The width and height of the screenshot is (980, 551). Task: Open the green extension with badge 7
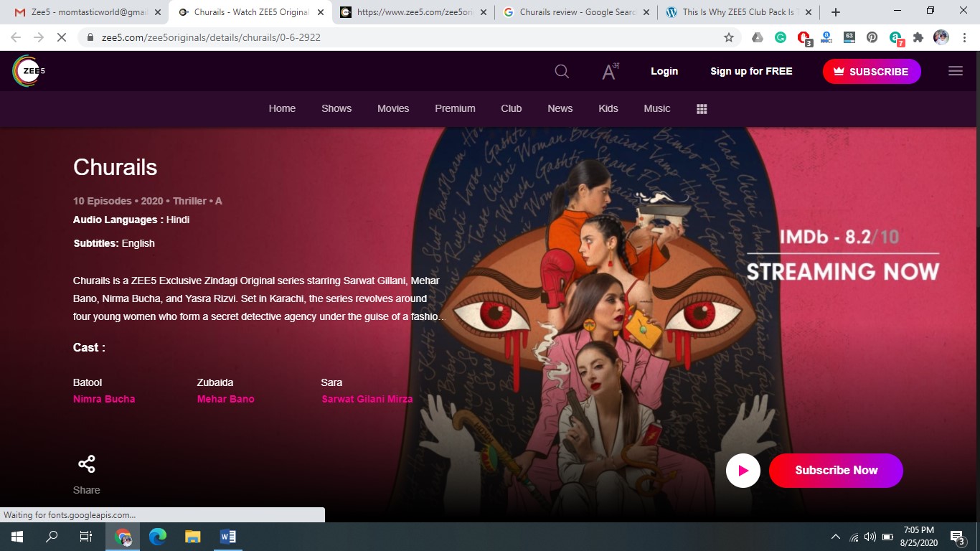pos(896,38)
